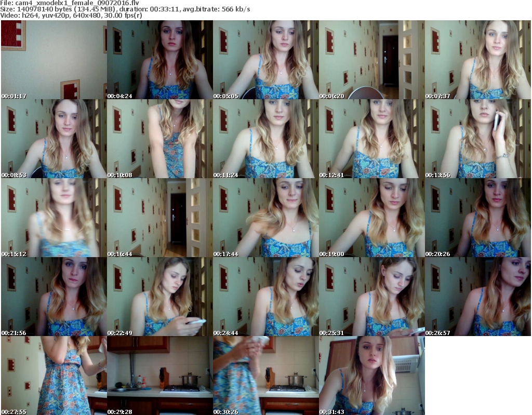Select the thumbnail stamped 00:01:17
Screen dimensions: 532x415
[x=54, y=60]
